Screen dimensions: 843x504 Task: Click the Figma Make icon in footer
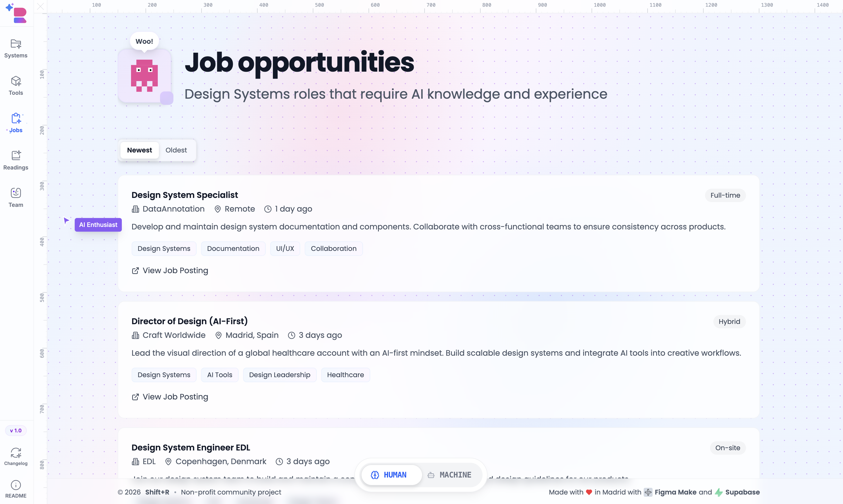pyautogui.click(x=648, y=492)
